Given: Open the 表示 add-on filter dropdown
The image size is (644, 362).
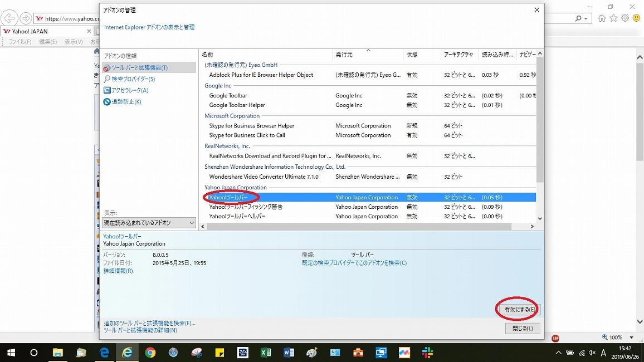Looking at the screenshot, I should [x=149, y=223].
